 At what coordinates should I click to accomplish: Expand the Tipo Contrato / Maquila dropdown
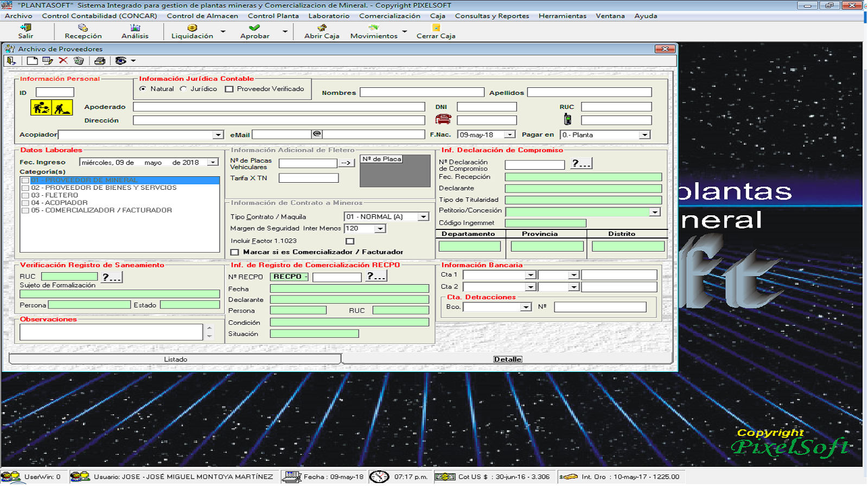[423, 217]
